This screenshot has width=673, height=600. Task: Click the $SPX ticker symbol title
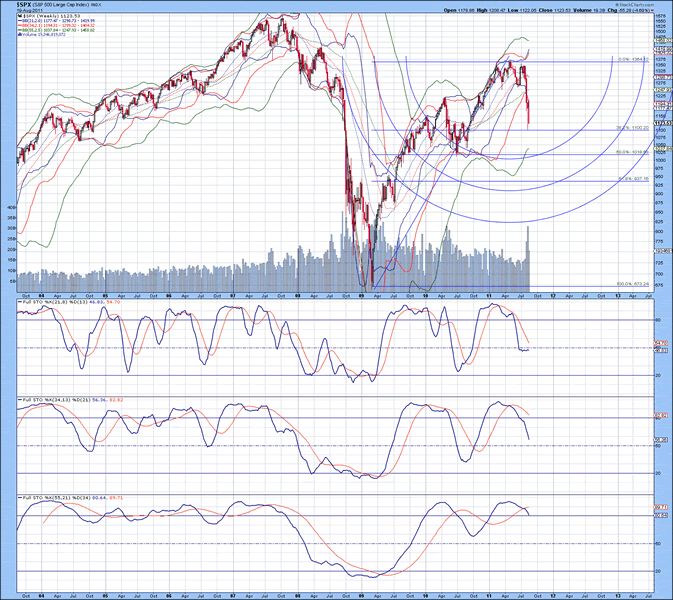tap(24, 5)
